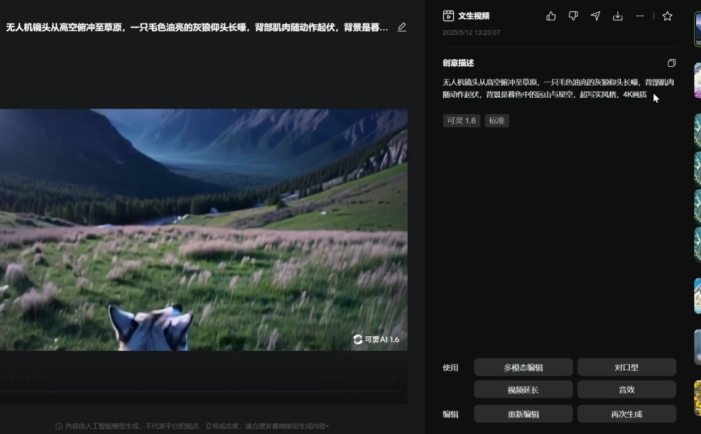Click the 标准 mode tag
This screenshot has height=434, width=701.
pyautogui.click(x=497, y=121)
